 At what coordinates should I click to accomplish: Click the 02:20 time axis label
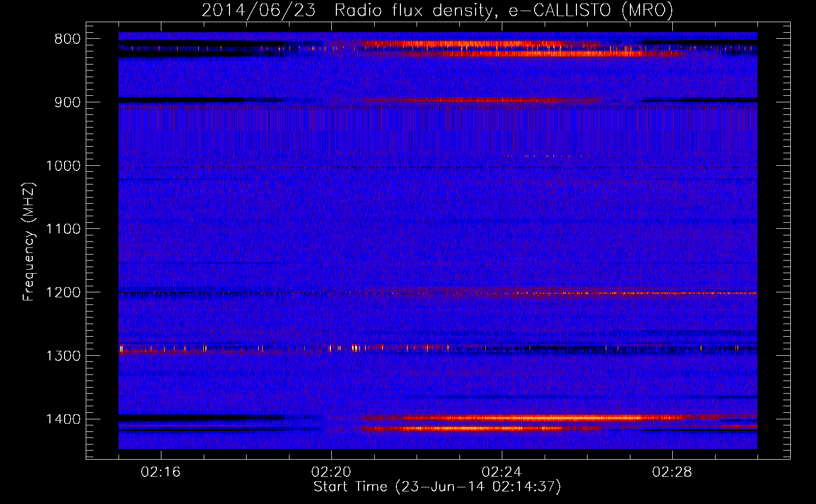pyautogui.click(x=331, y=472)
